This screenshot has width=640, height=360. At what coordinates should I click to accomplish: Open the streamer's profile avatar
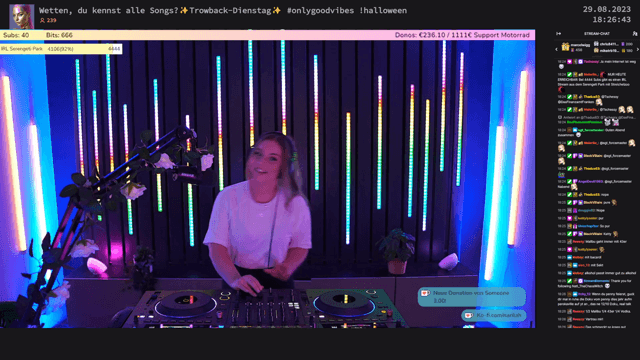[22, 16]
